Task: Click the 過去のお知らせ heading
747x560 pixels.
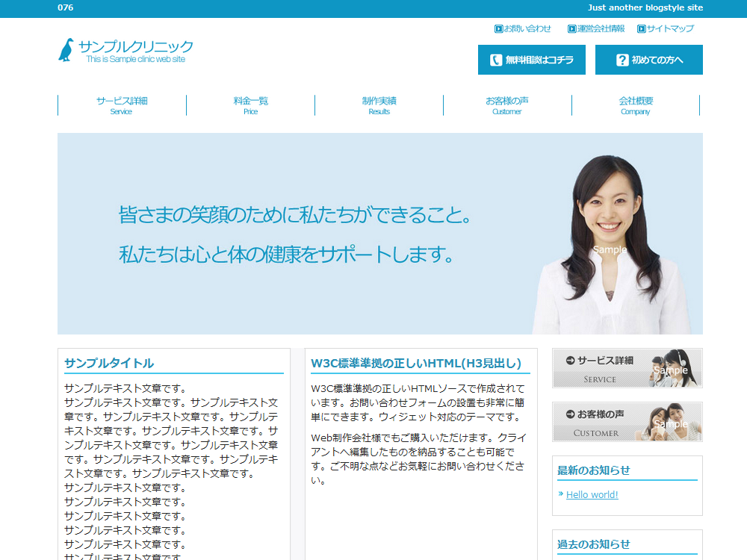Action: pos(594,544)
